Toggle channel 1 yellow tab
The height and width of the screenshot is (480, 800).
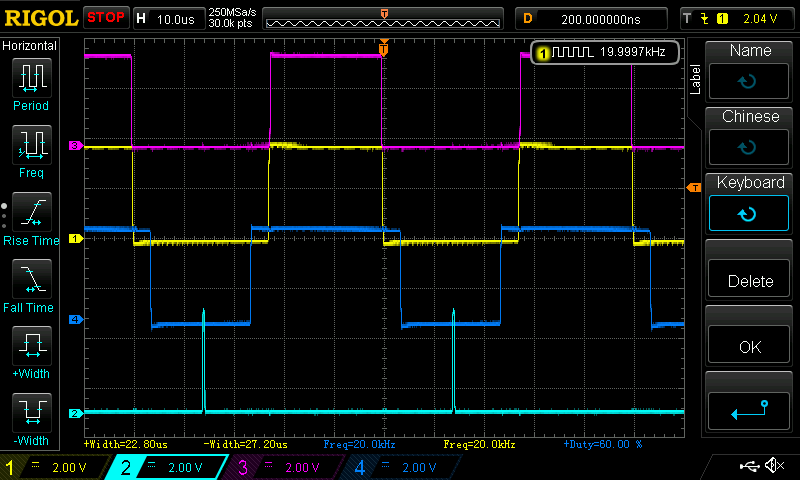(55, 467)
